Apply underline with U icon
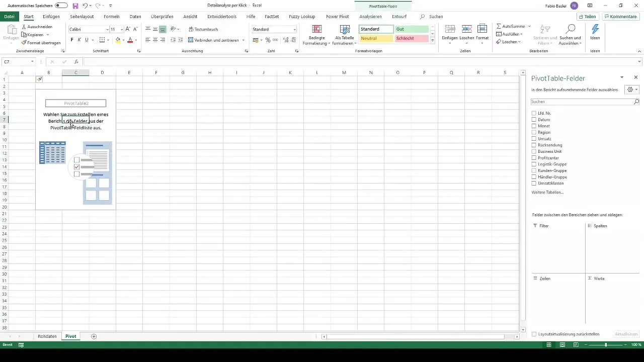This screenshot has width=644, height=362. click(87, 40)
